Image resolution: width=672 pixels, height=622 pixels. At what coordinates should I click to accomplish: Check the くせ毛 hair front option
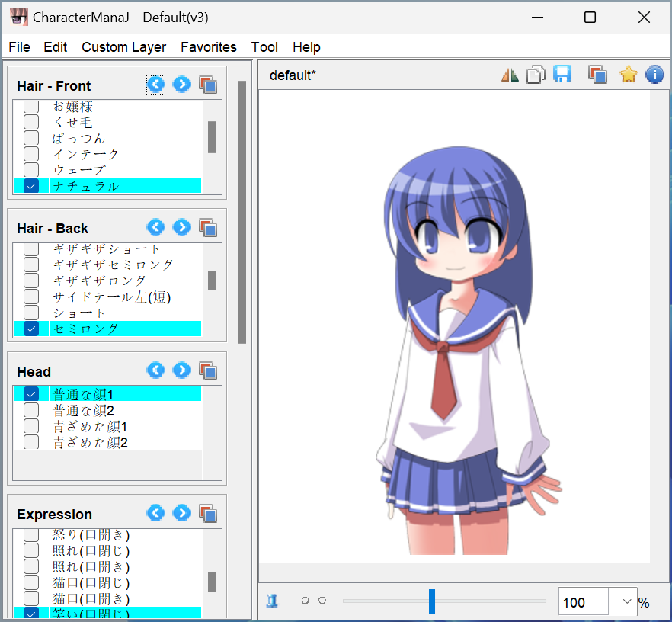click(30, 122)
